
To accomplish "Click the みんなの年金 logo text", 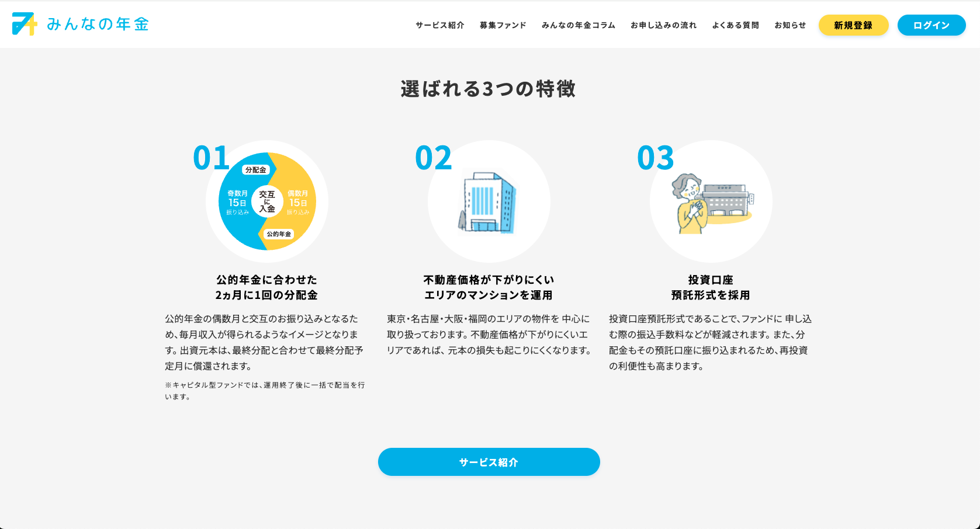I will pyautogui.click(x=98, y=24).
